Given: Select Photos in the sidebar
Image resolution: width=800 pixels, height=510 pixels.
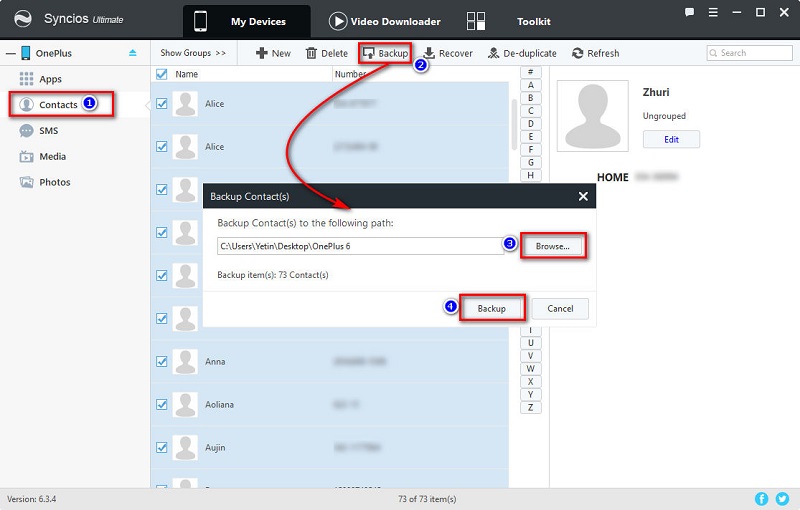Looking at the screenshot, I should point(45,182).
